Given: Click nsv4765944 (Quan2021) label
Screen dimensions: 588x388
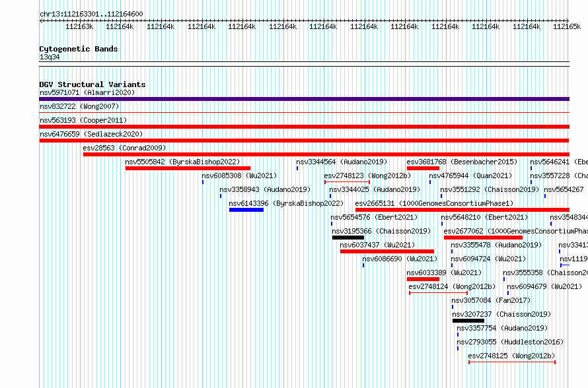Looking at the screenshot, I should click(470, 176).
